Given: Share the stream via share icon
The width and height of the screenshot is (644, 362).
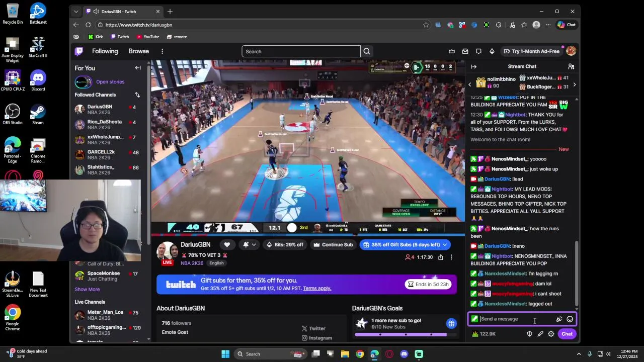Looking at the screenshot, I should click(x=441, y=257).
